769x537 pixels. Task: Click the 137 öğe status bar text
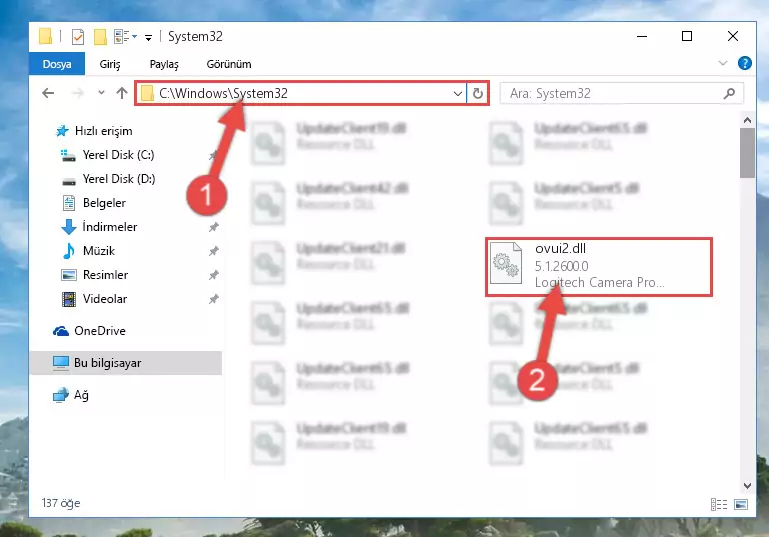click(x=61, y=503)
